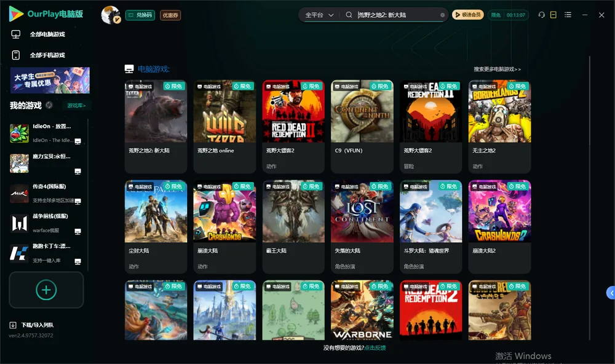
Task: Click the PC platform icon on the 战争前线 row
Action: [77, 231]
